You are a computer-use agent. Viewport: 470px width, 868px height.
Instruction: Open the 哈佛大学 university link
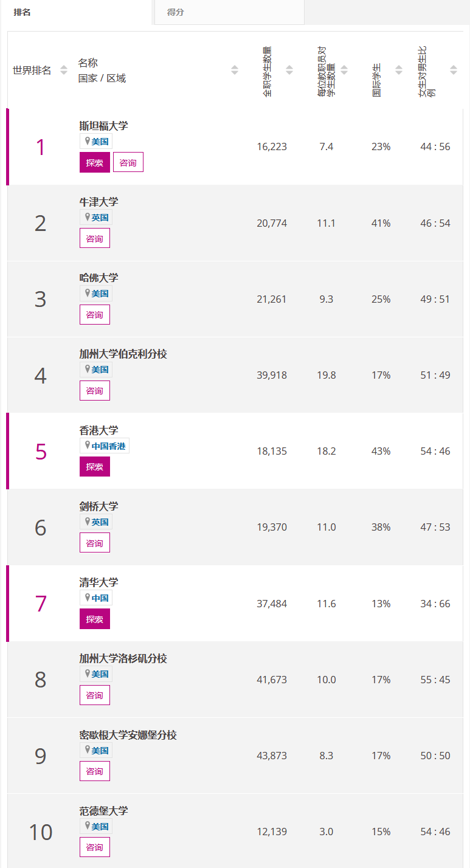pyautogui.click(x=98, y=278)
